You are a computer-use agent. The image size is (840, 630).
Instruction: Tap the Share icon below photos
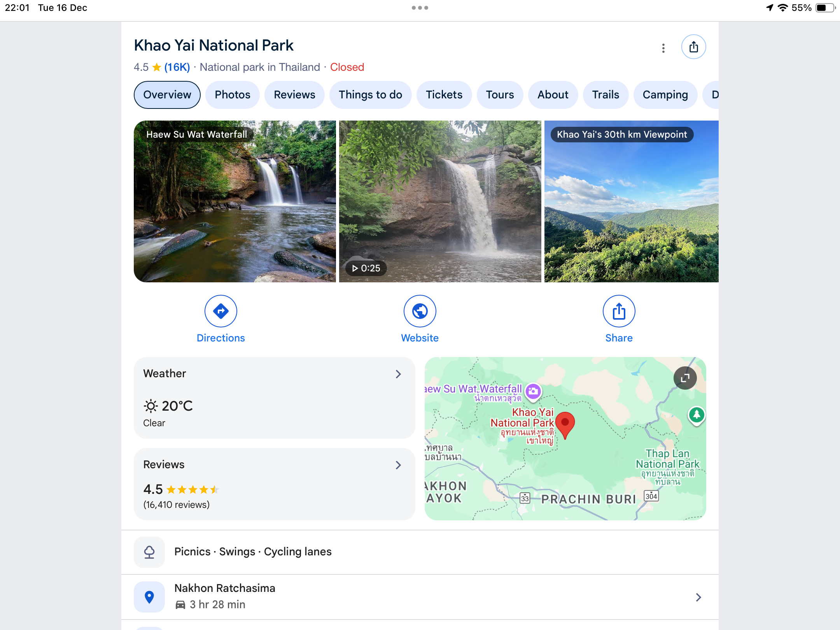coord(619,311)
